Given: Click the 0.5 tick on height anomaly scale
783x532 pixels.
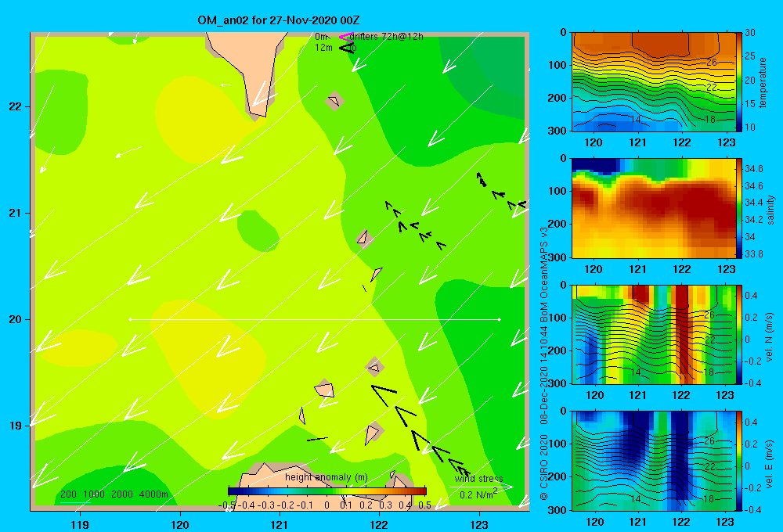Looking at the screenshot, I should coord(425,505).
